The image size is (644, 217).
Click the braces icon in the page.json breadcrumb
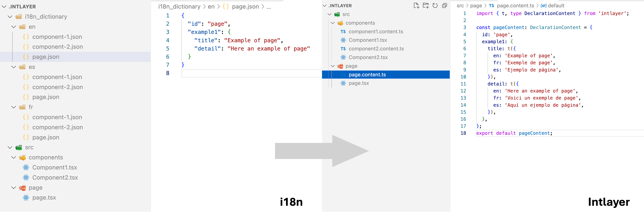(x=226, y=7)
